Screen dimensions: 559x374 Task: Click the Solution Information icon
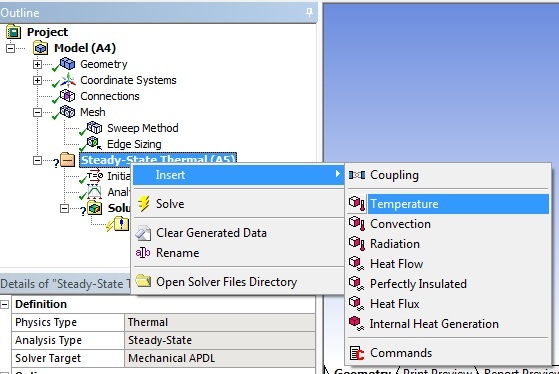121,224
